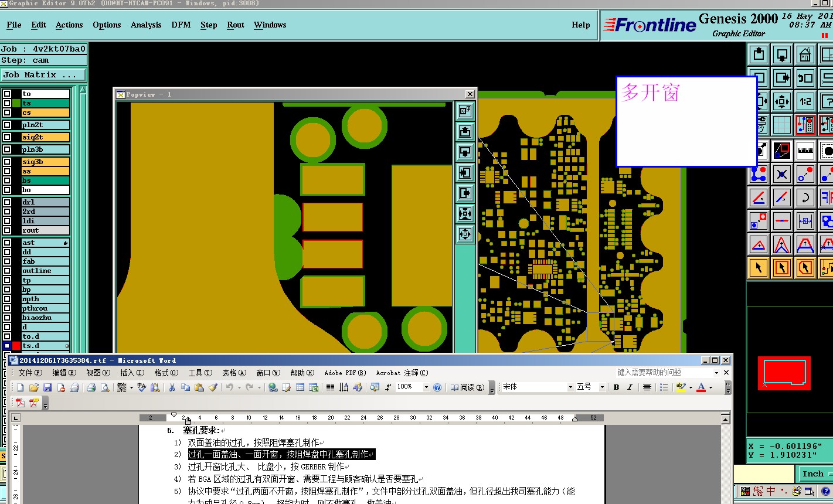Click the up-arrow box icon in top toolbar
The width and height of the screenshot is (833, 504).
click(759, 55)
